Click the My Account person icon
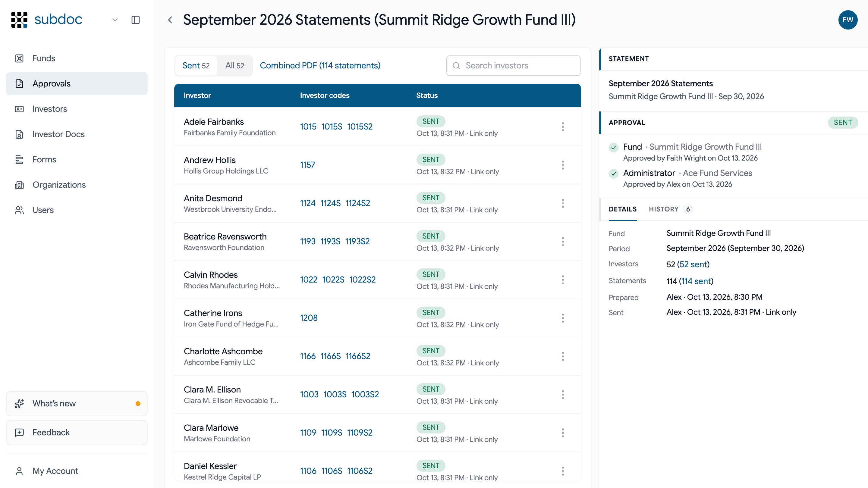The image size is (868, 488). tap(19, 471)
